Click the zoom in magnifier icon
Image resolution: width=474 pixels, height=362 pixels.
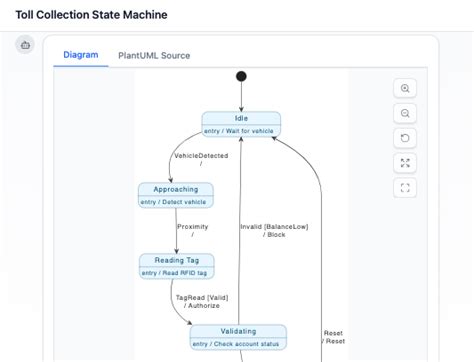pos(405,88)
